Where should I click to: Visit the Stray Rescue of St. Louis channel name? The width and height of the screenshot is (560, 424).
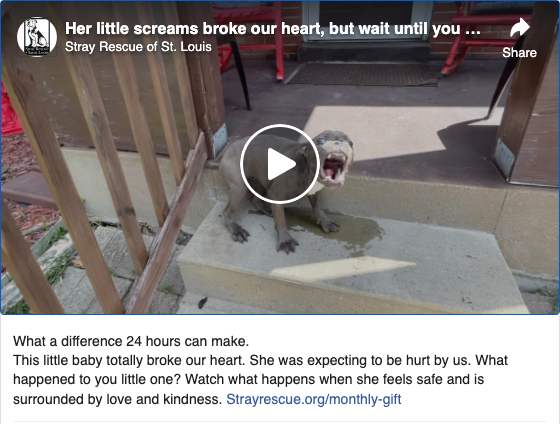[138, 47]
